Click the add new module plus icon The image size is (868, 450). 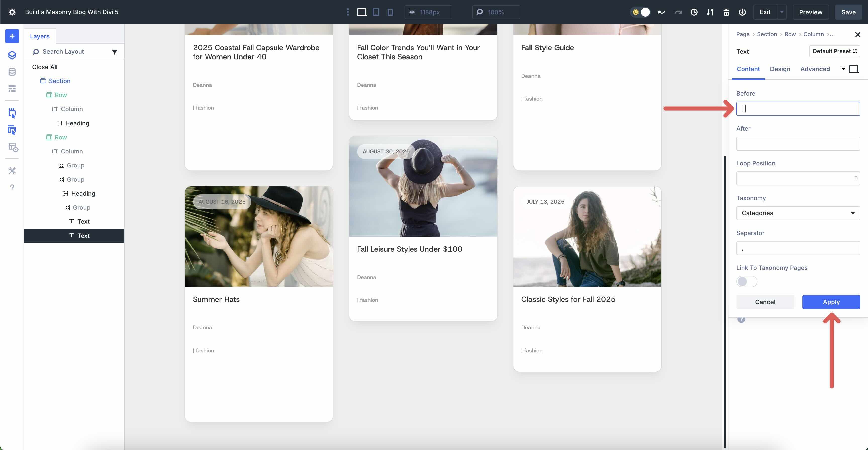pyautogui.click(x=12, y=36)
